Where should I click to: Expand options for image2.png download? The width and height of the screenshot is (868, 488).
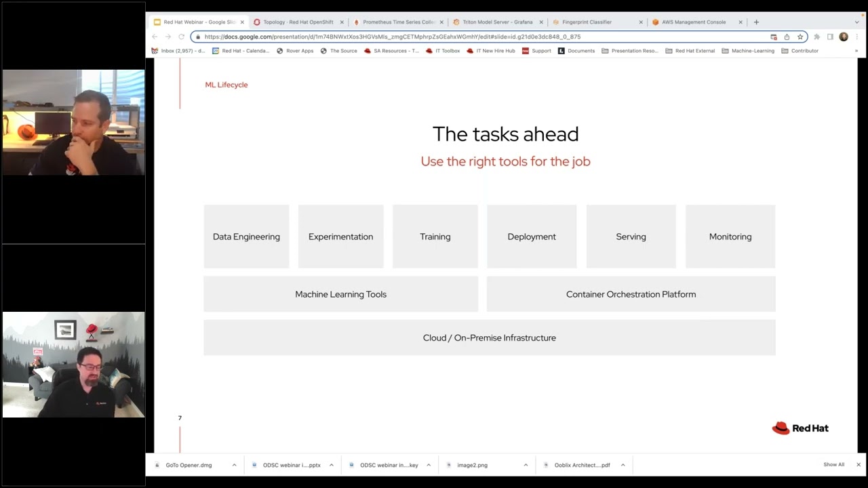click(526, 465)
